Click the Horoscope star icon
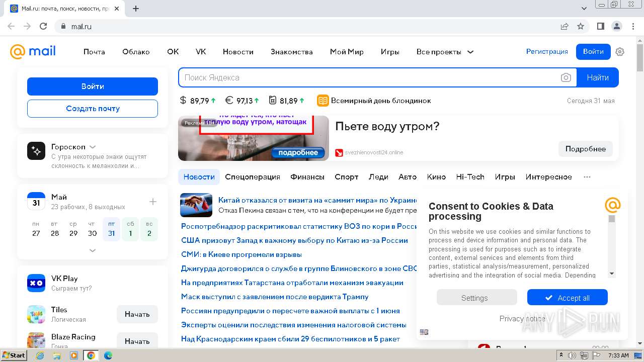Screen dimensions: 644x362 [x=36, y=151]
